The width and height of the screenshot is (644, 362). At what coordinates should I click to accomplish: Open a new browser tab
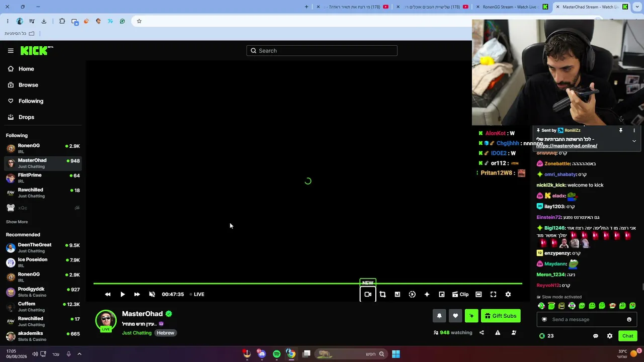[x=307, y=7]
